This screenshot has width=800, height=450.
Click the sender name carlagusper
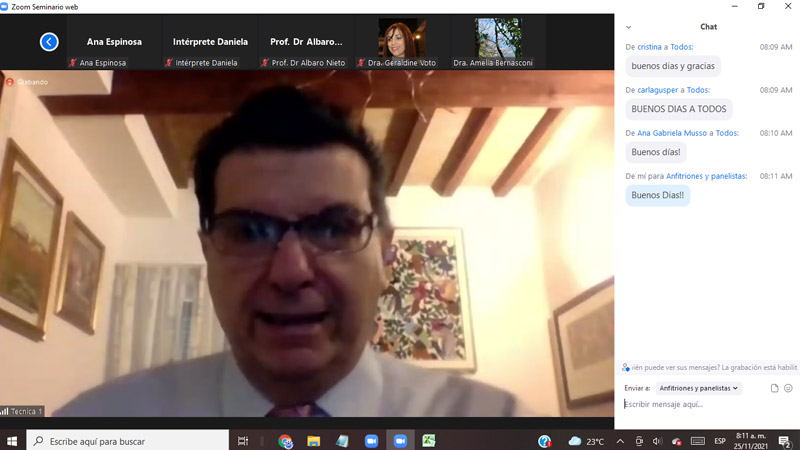[x=658, y=90]
